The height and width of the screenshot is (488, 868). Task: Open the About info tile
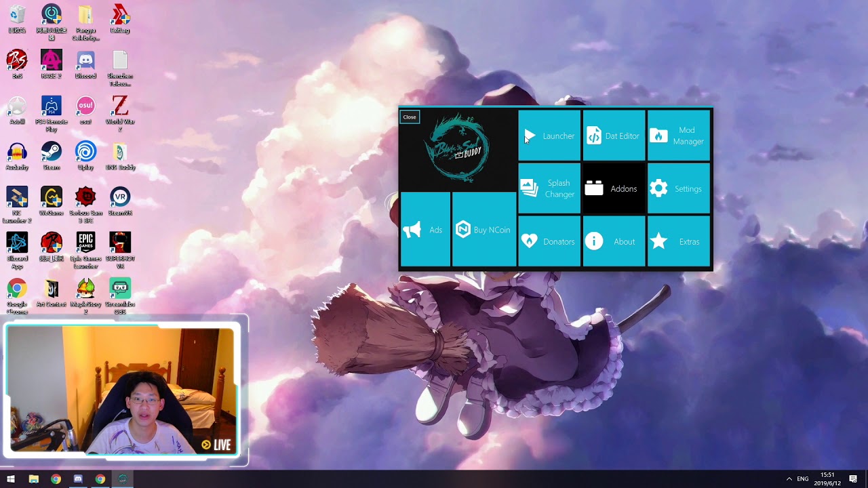coord(614,241)
